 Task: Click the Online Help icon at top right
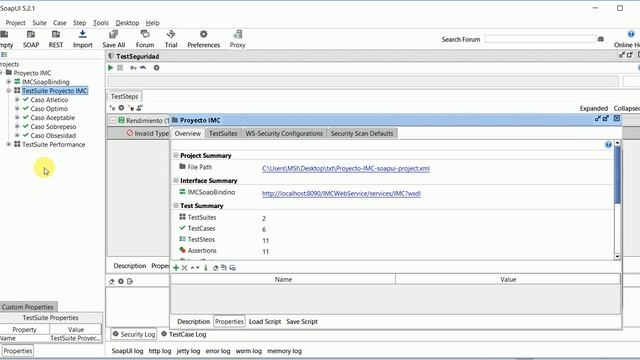[631, 34]
